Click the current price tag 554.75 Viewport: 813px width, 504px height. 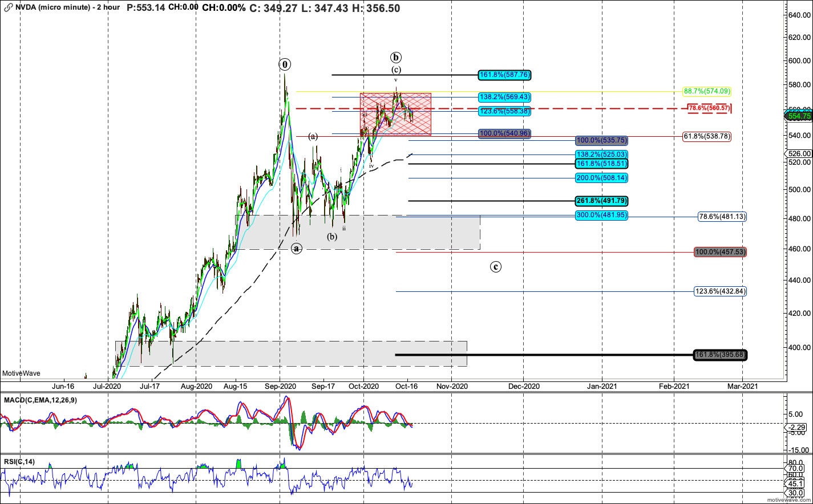click(798, 115)
